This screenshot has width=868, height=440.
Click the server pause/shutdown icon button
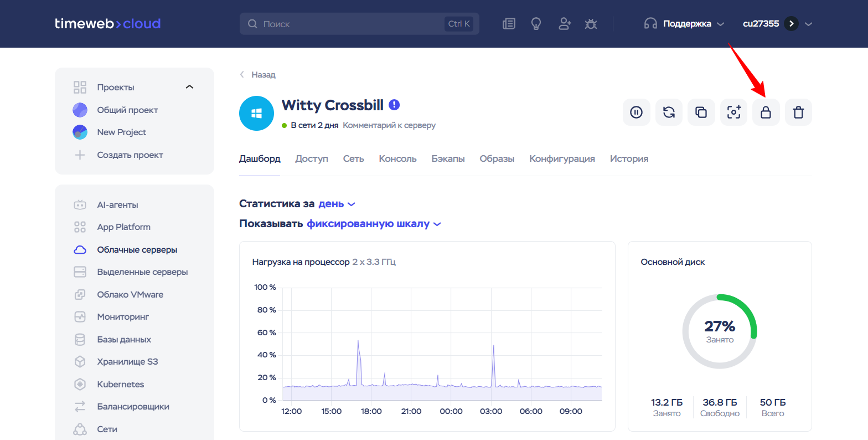636,112
